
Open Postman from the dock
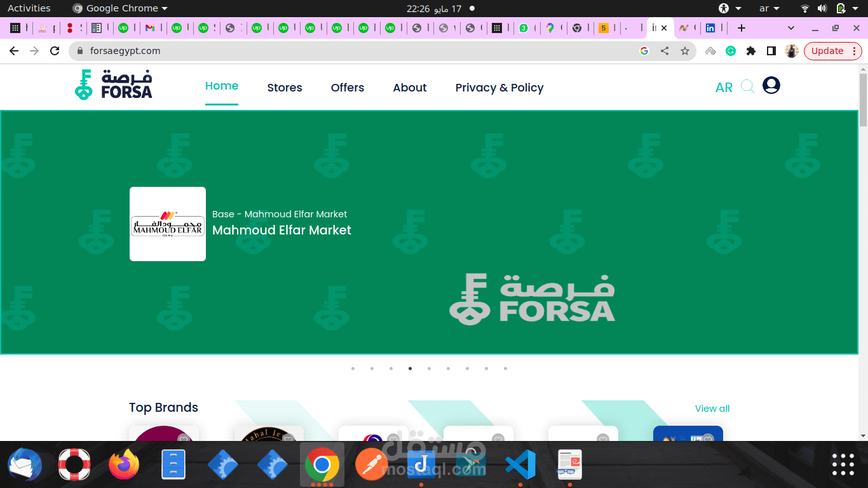pyautogui.click(x=372, y=464)
